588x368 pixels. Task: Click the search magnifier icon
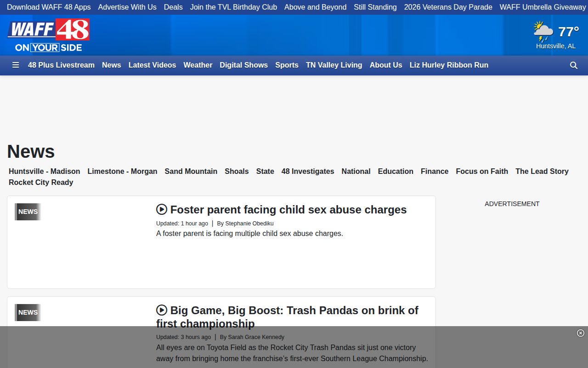click(574, 65)
